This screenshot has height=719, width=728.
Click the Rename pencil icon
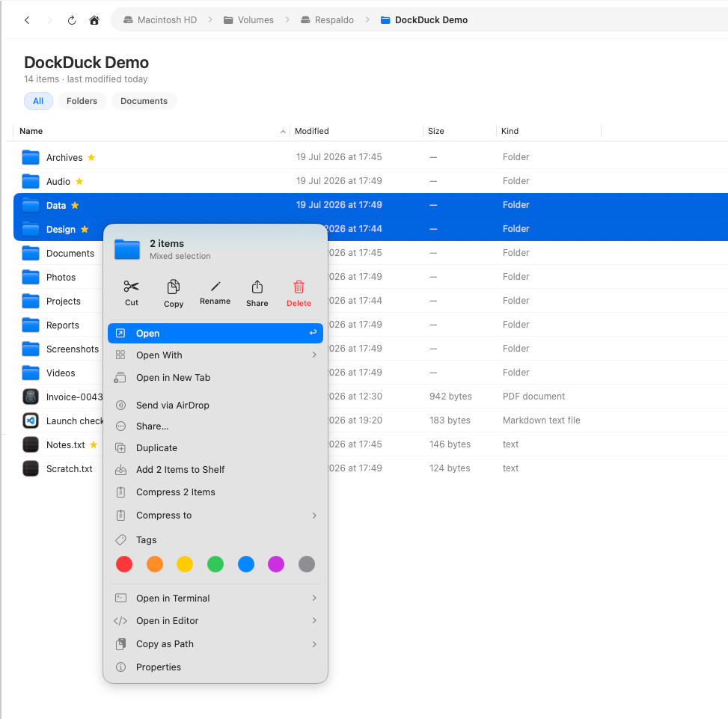[x=215, y=287]
